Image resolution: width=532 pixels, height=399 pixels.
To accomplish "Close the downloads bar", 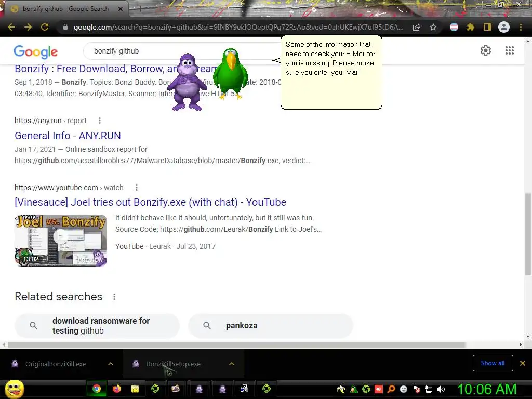I will [x=523, y=363].
